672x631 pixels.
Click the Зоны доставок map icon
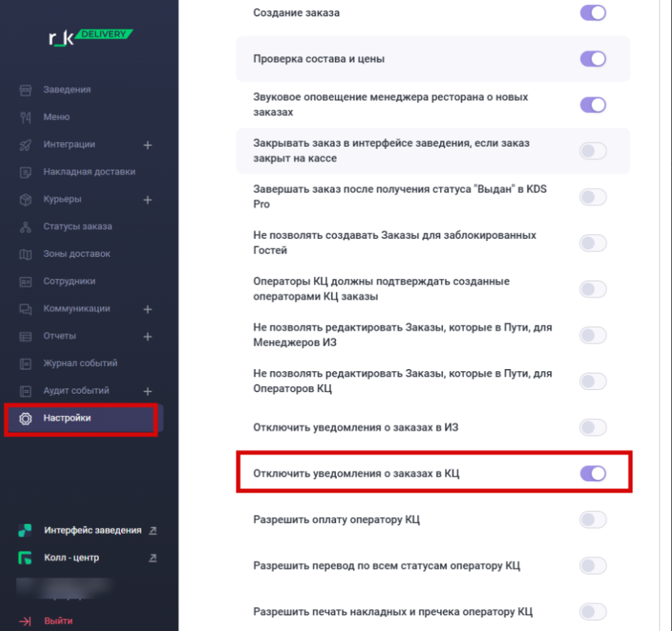click(25, 254)
